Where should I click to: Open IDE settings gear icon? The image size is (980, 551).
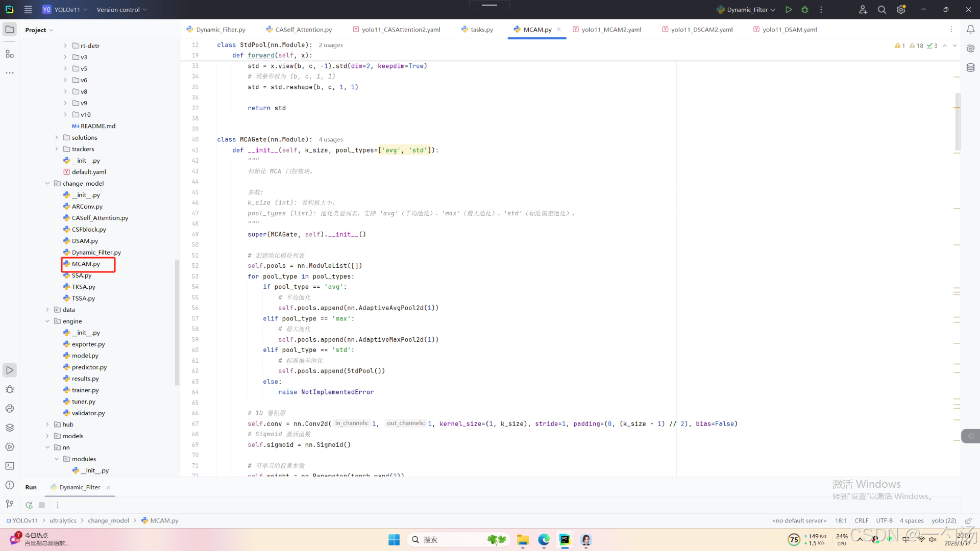pos(901,10)
